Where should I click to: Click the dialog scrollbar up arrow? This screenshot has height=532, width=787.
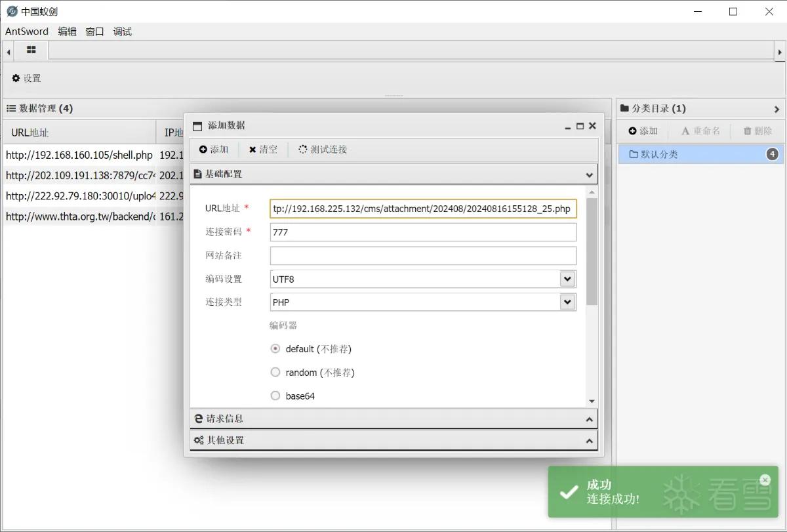click(592, 193)
